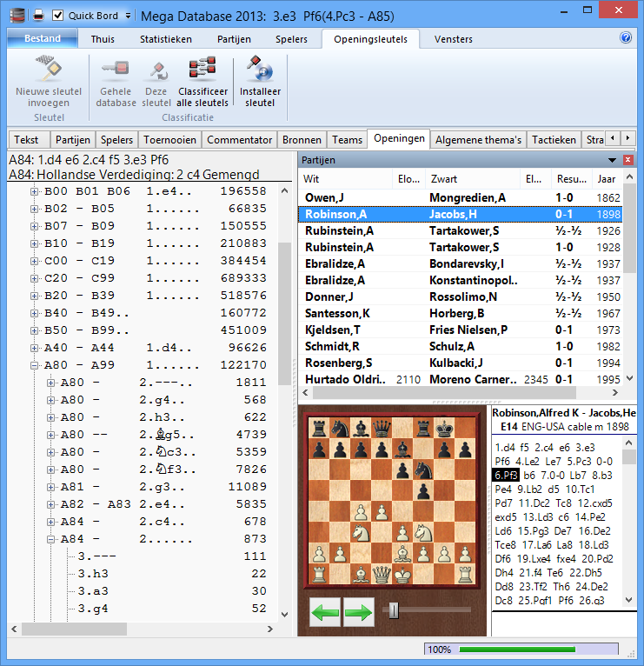This screenshot has height=666, width=644.
Task: Toggle the Quick Bord checkbox
Action: pyautogui.click(x=58, y=16)
